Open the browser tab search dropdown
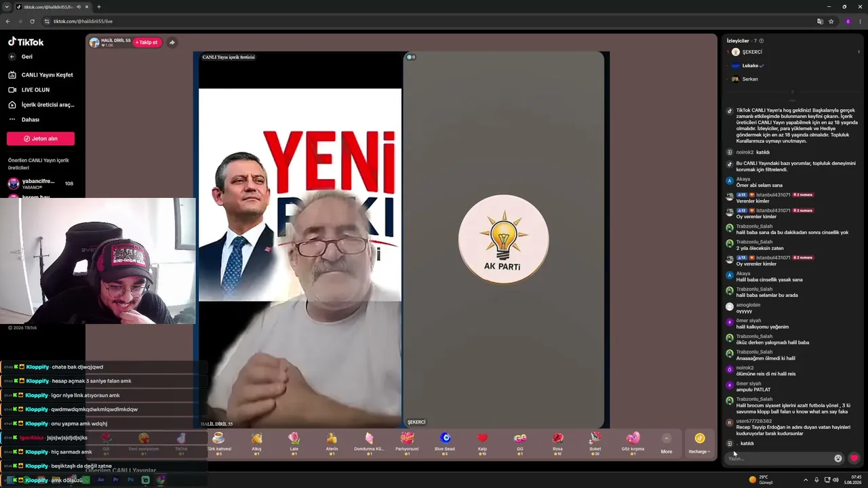This screenshot has height=488, width=868. point(7,7)
